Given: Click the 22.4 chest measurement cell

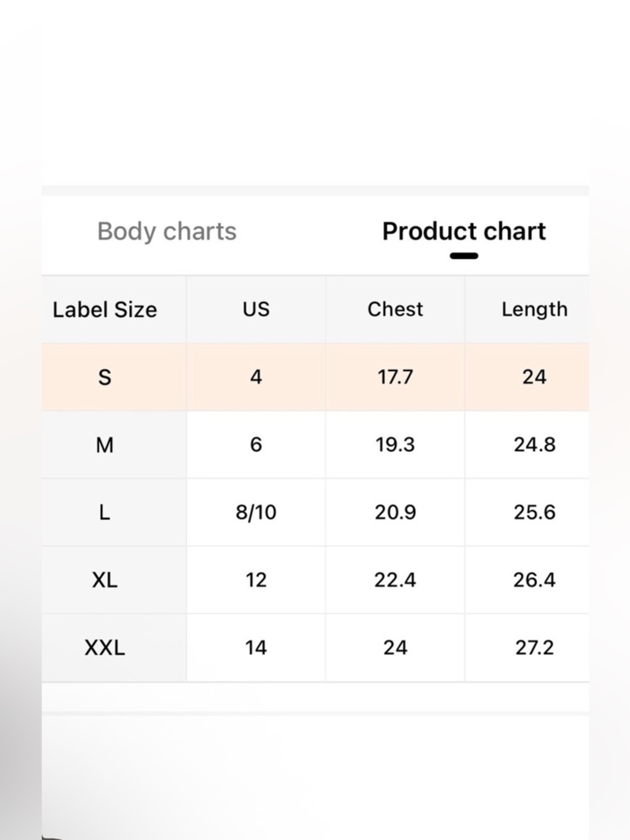Looking at the screenshot, I should (395, 580).
